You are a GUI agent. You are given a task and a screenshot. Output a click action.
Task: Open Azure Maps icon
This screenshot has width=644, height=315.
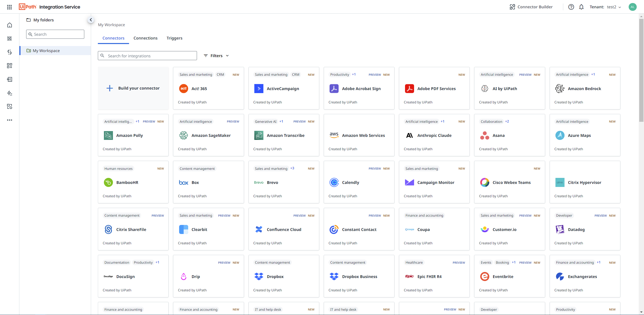[560, 135]
